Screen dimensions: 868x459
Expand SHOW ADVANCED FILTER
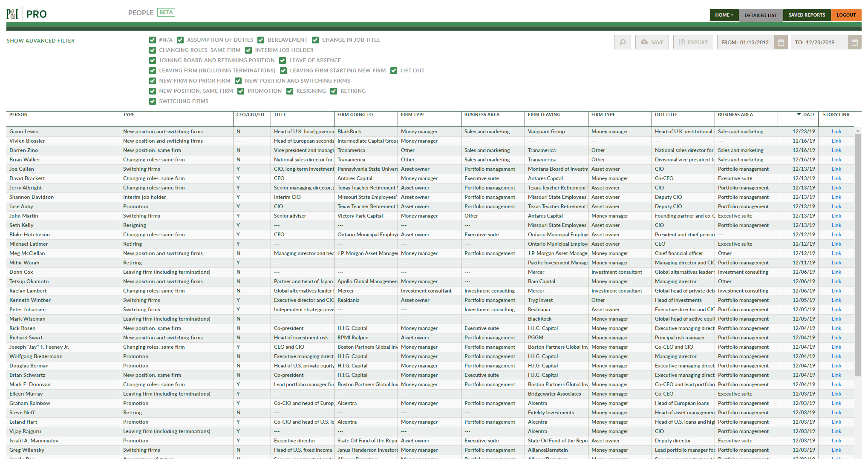coord(40,41)
